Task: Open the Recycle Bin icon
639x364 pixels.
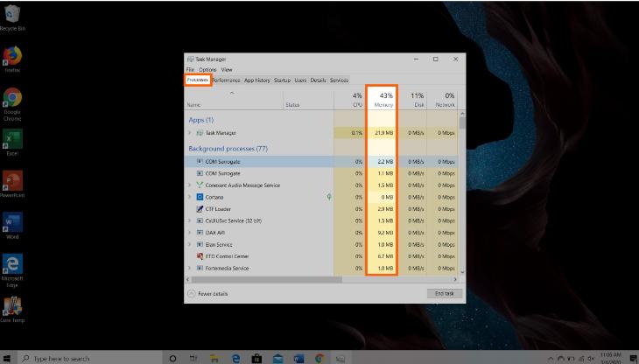Action: click(x=12, y=15)
